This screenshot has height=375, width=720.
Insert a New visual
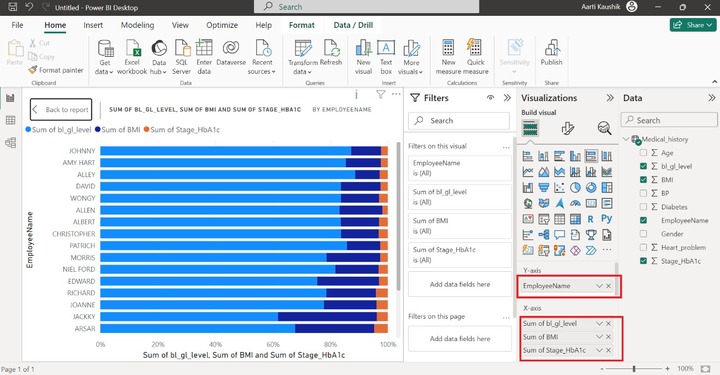pyautogui.click(x=363, y=57)
